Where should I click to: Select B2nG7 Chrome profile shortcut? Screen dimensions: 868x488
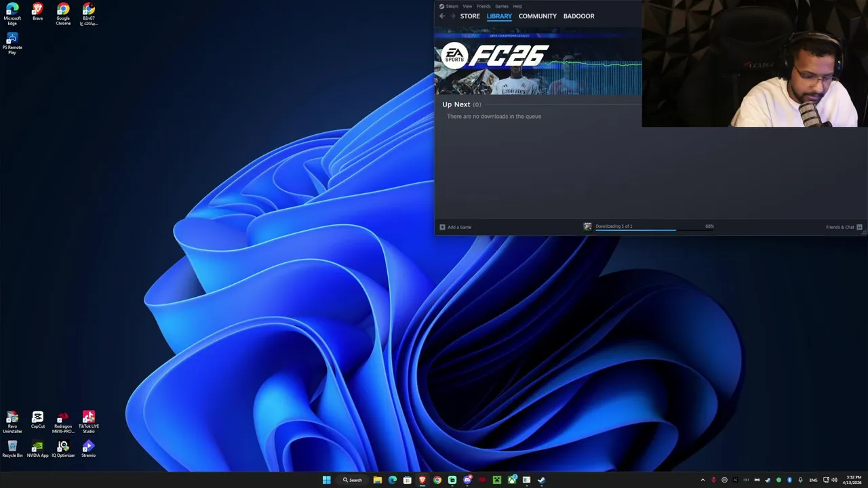tap(89, 14)
